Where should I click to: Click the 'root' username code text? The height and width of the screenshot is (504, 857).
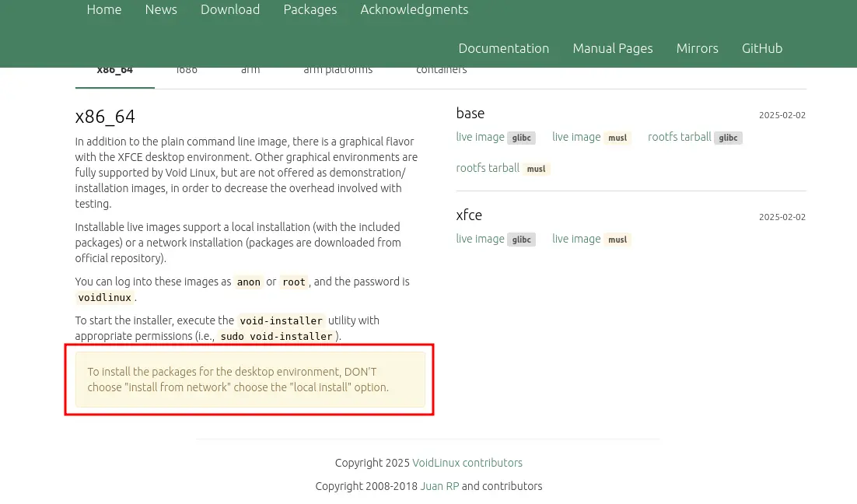pos(293,282)
